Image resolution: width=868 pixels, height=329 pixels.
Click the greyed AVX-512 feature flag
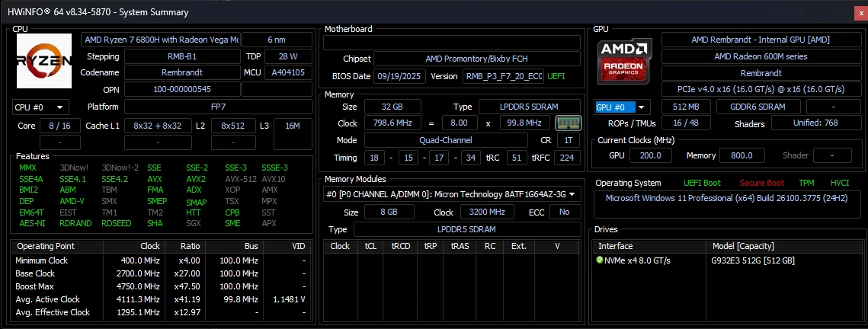pyautogui.click(x=239, y=179)
